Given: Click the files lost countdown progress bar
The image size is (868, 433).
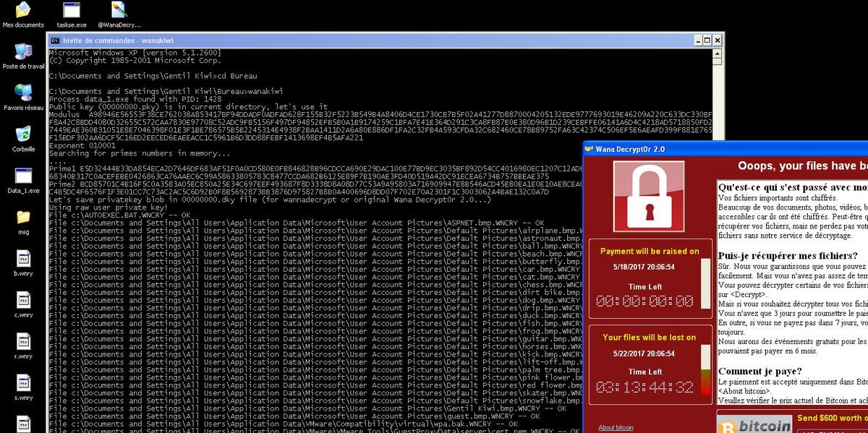Looking at the screenshot, I should (706, 369).
